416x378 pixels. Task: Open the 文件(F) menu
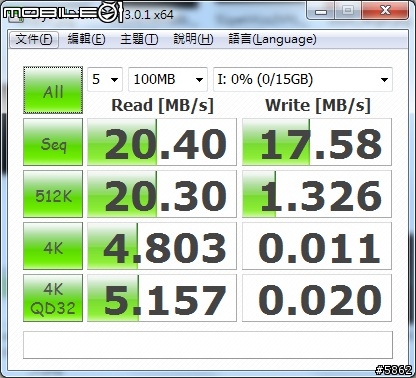pyautogui.click(x=34, y=40)
